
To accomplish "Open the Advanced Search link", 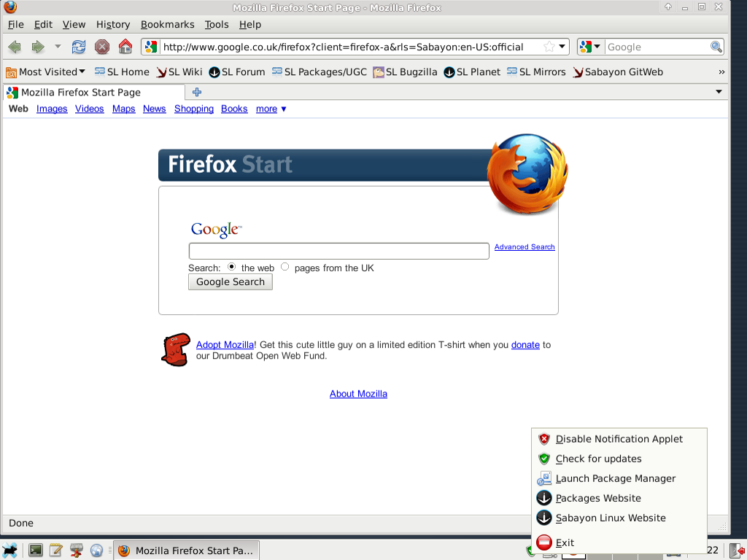I will (x=525, y=246).
